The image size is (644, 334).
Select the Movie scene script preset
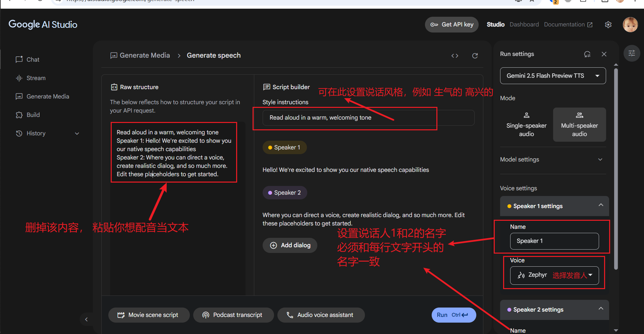click(x=149, y=315)
